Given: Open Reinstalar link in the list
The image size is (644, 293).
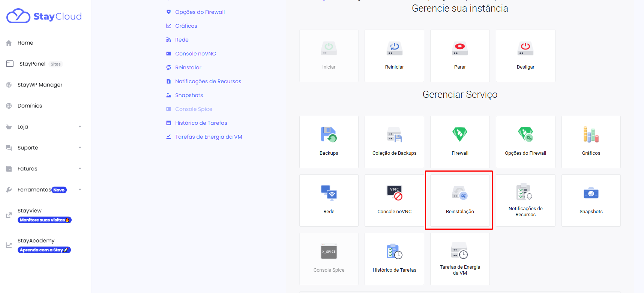Looking at the screenshot, I should pyautogui.click(x=188, y=67).
